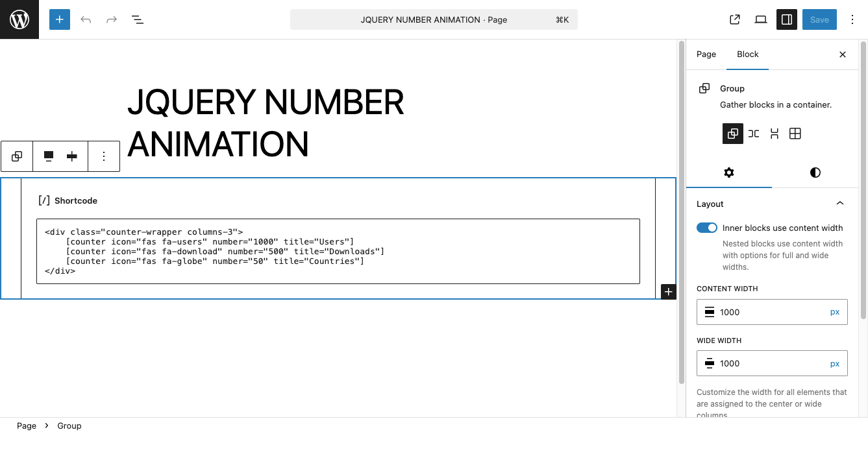868x454 pixels.
Task: Open the block inserter plus button
Action: point(59,19)
